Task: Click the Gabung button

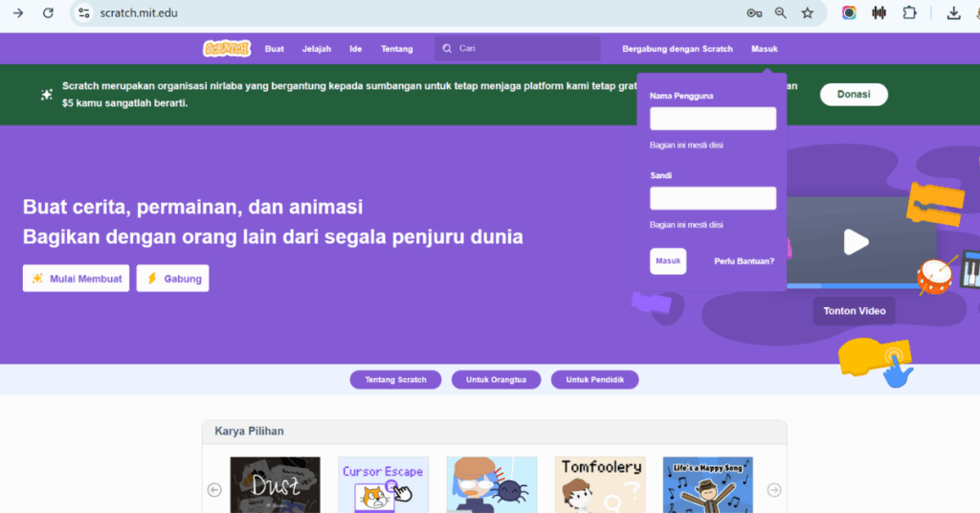Action: click(172, 279)
